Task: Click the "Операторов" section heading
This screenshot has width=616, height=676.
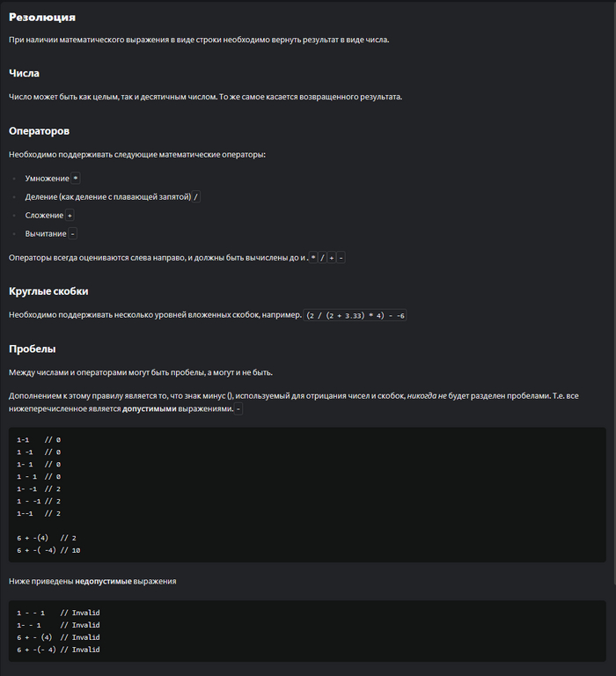Action: click(x=39, y=131)
